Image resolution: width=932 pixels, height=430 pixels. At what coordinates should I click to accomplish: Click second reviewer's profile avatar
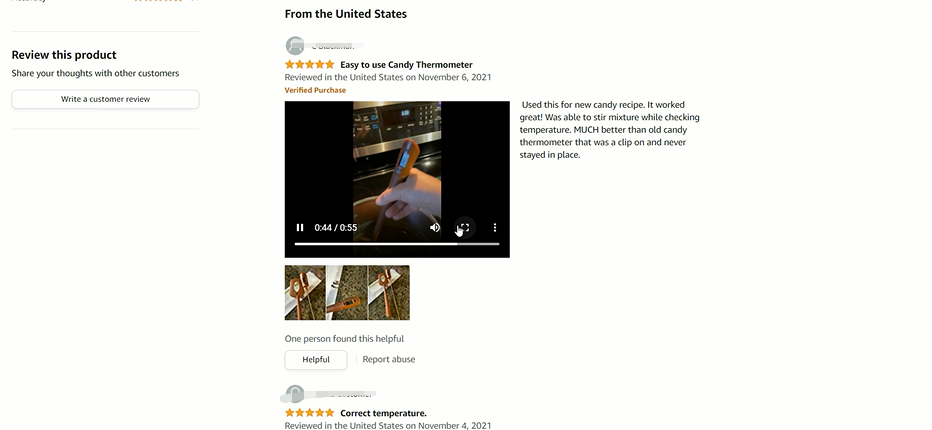coord(295,394)
